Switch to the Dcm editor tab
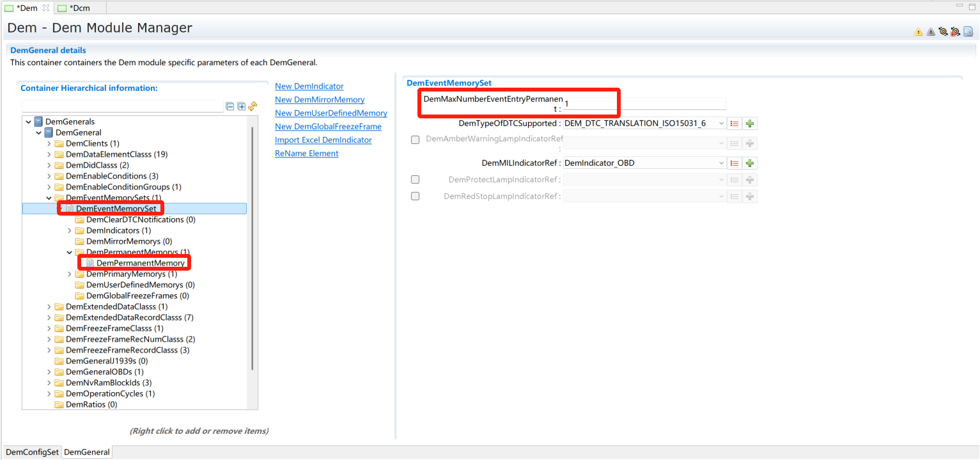 [x=79, y=8]
